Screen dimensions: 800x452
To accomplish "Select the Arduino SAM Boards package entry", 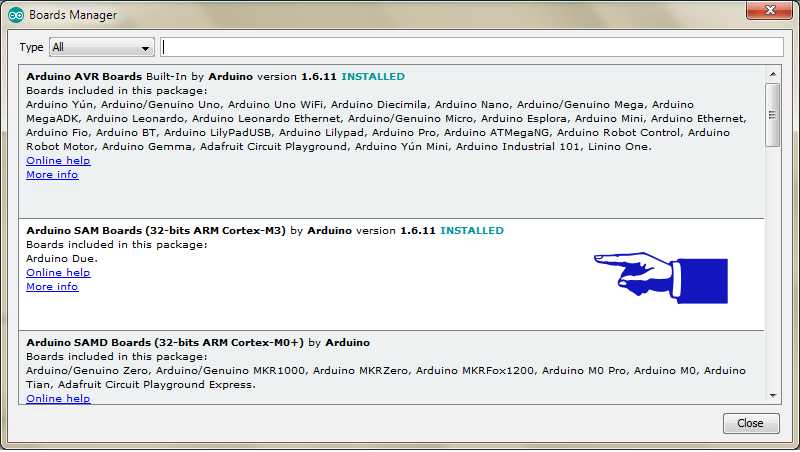I will pos(300,310).
